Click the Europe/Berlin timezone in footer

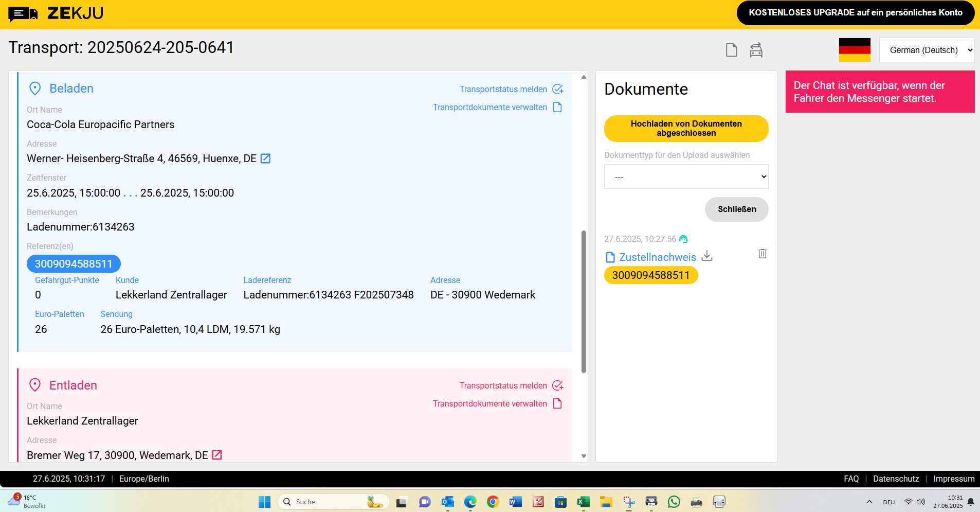pyautogui.click(x=144, y=479)
